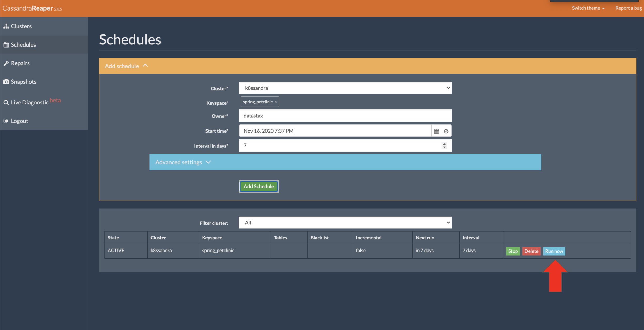Screen dimensions: 644x330
Task: Go to Repairs in sidebar
Action: click(44, 63)
